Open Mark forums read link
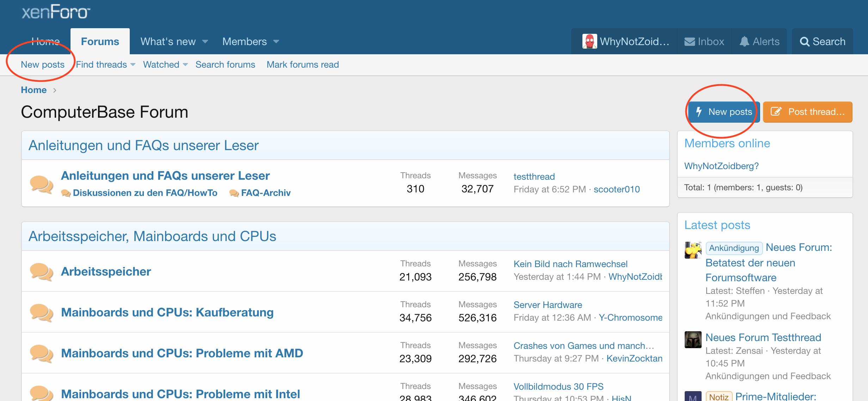This screenshot has width=868, height=401. (x=302, y=64)
